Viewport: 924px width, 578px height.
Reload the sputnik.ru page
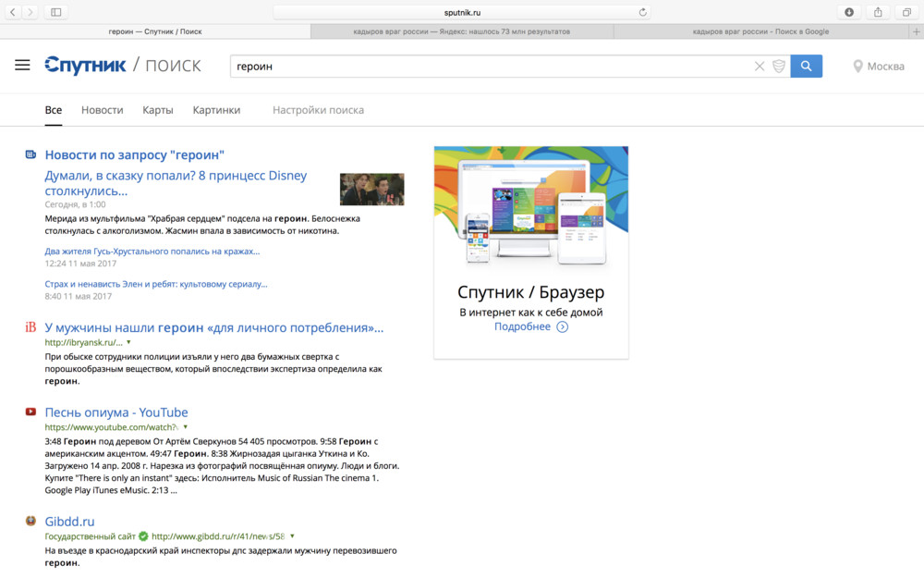coord(642,12)
